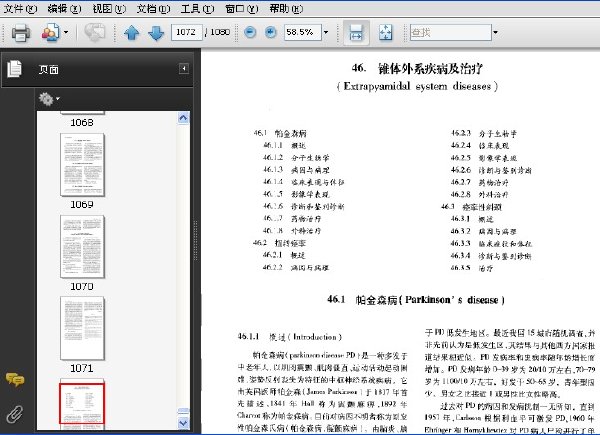
Task: Collapse the 页面 panel with arrow button
Action: tap(184, 68)
